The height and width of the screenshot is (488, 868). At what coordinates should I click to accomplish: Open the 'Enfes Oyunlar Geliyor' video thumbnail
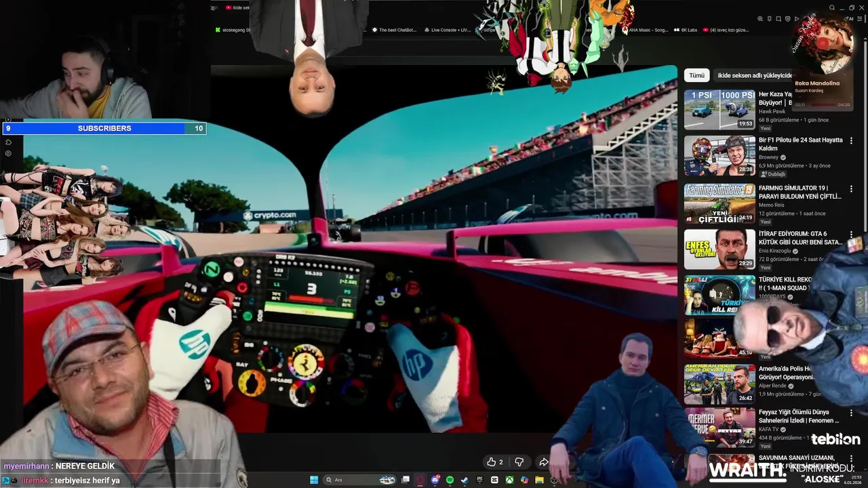pos(719,249)
